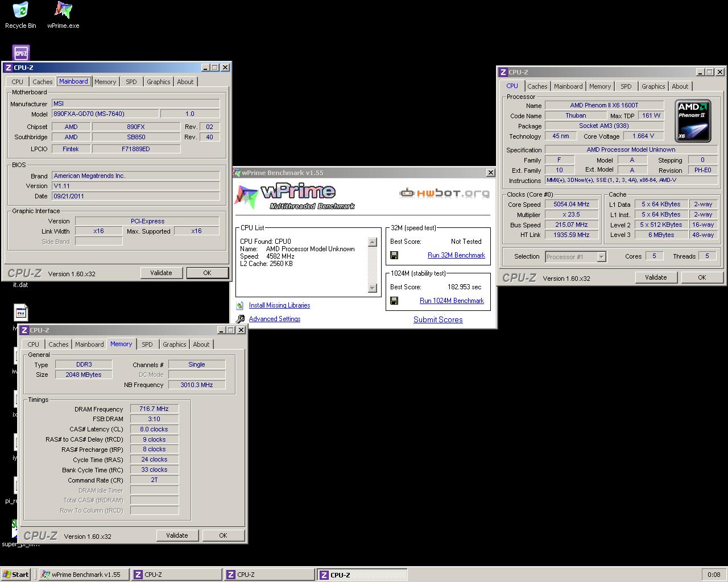Viewport: 728px width, 582px height.
Task: Open CPU tab in memory CPU-Z window
Action: [34, 344]
